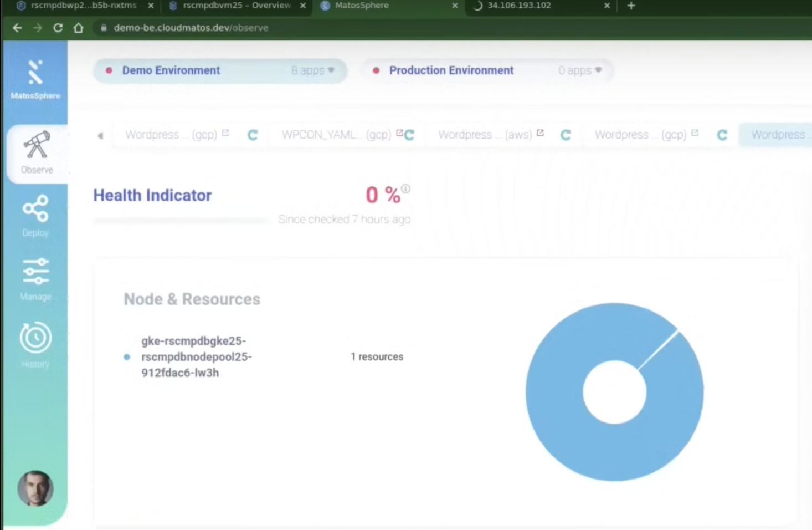Switch to the 34.106.193.102 tab

coord(519,6)
